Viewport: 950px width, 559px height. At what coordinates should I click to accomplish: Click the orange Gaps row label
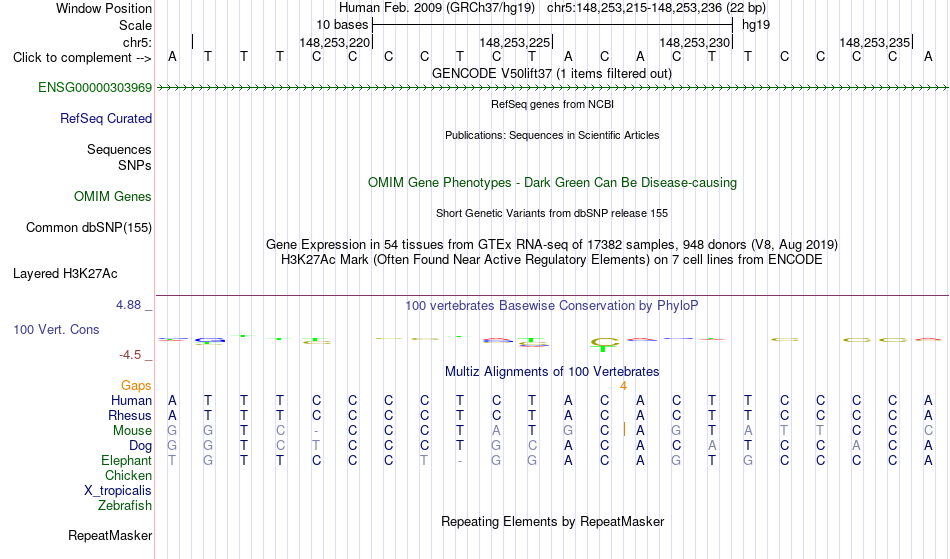click(136, 386)
